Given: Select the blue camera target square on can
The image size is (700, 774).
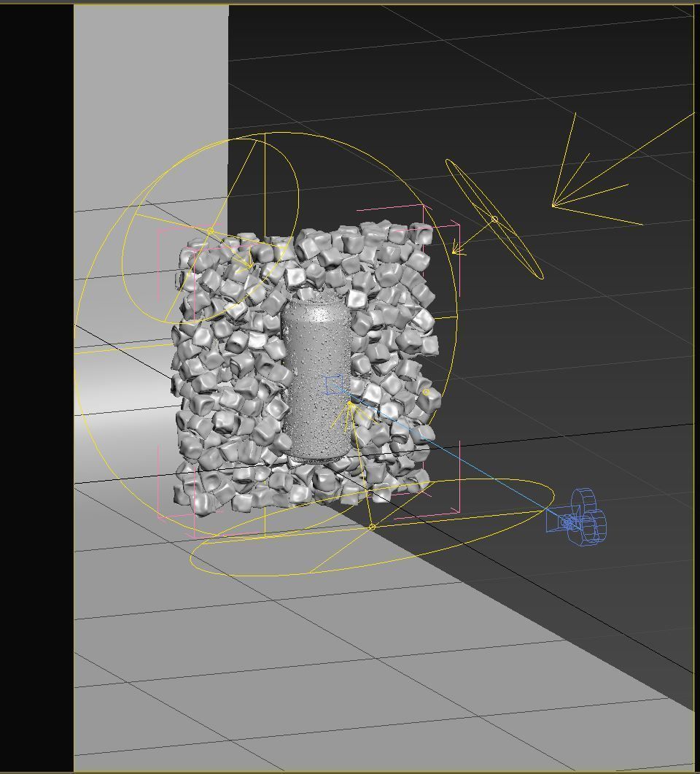Looking at the screenshot, I should point(334,385).
